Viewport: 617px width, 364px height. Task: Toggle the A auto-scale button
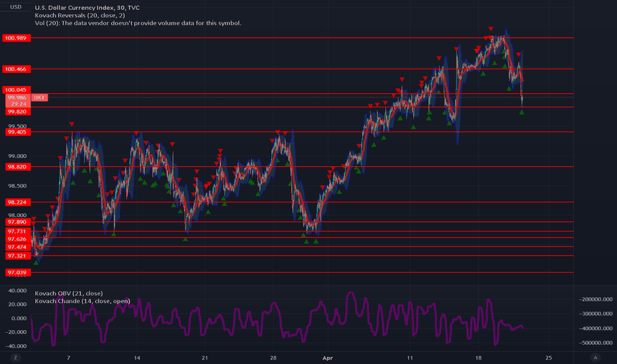(x=595, y=357)
